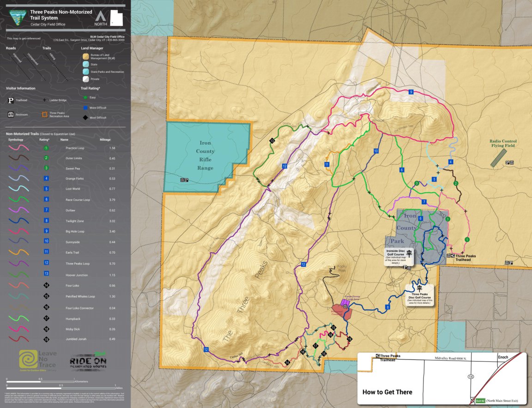Select the Easy green trail rating marker
Screen dimensions: 532x408
point(86,97)
